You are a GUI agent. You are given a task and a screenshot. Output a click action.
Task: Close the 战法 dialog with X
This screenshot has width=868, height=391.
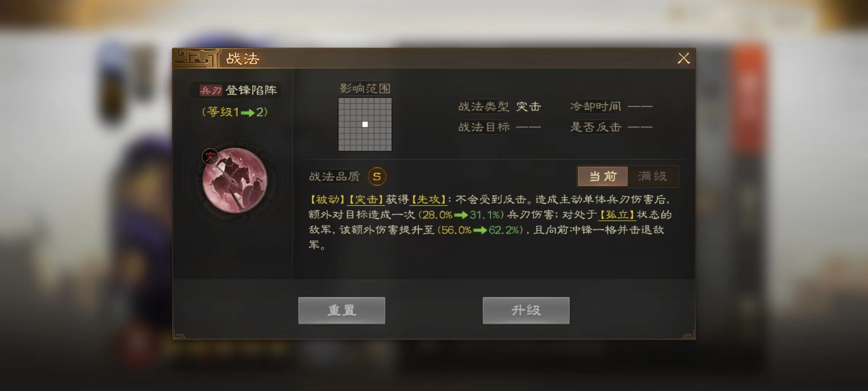tap(684, 58)
